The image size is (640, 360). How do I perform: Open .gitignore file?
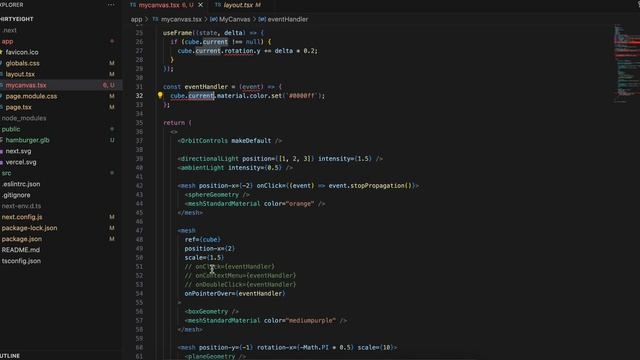[16, 195]
